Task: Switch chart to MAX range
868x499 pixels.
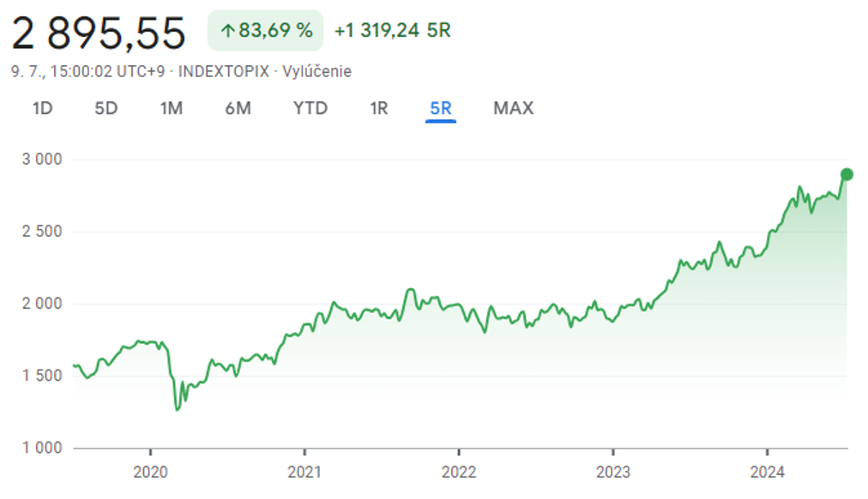Action: (513, 108)
